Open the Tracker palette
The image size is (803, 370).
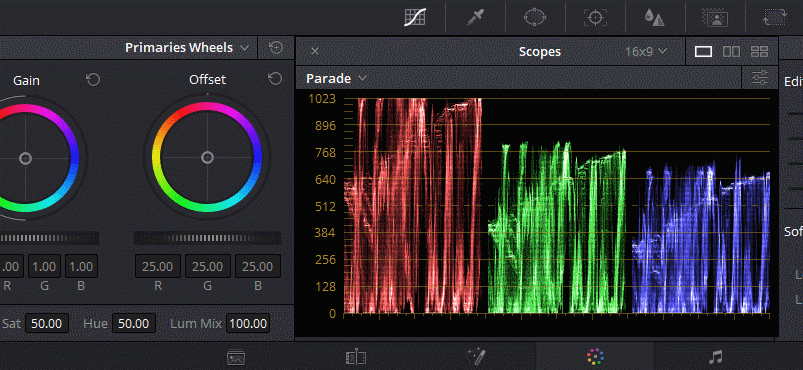[x=595, y=18]
